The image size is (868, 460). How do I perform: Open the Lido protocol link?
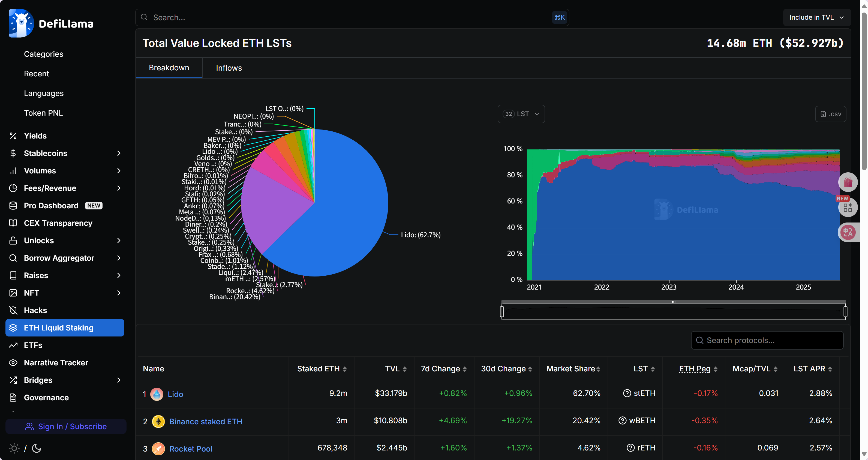[175, 394]
